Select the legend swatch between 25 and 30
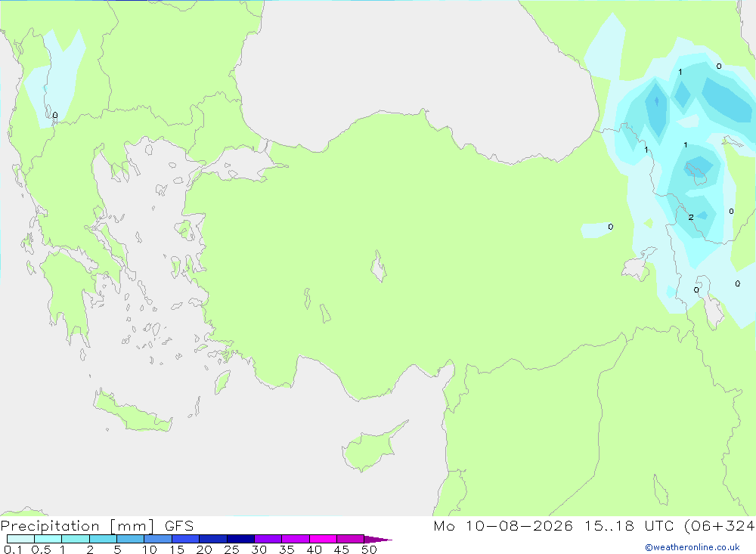756x554 pixels. [x=240, y=539]
